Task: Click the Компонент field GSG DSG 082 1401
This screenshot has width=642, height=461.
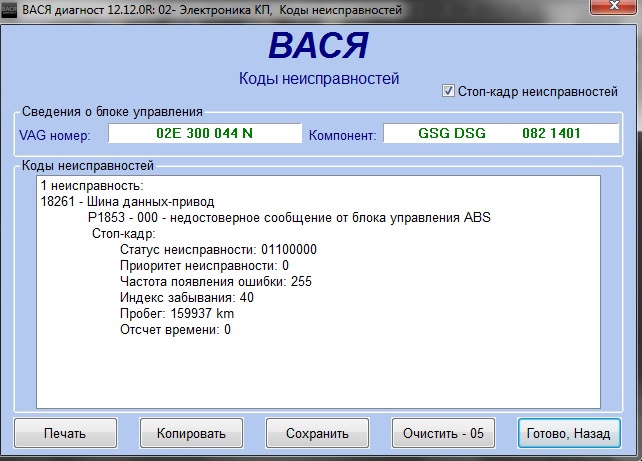Action: click(501, 133)
